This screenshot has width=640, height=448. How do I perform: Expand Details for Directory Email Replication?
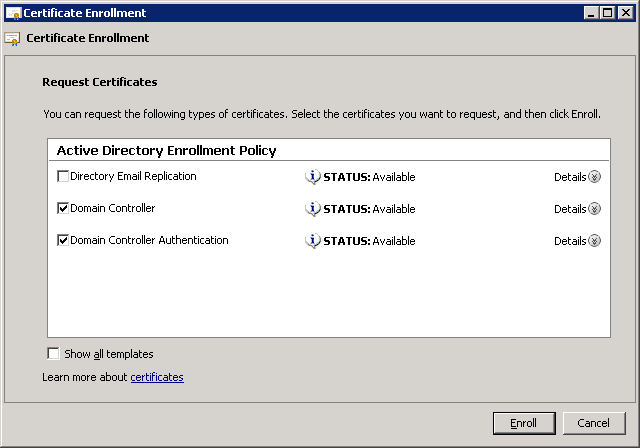pos(594,177)
